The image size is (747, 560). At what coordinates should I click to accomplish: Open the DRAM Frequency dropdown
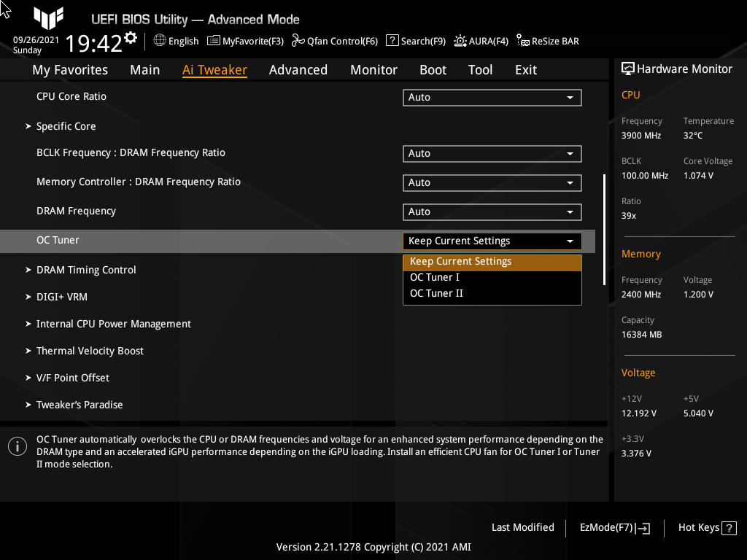492,211
